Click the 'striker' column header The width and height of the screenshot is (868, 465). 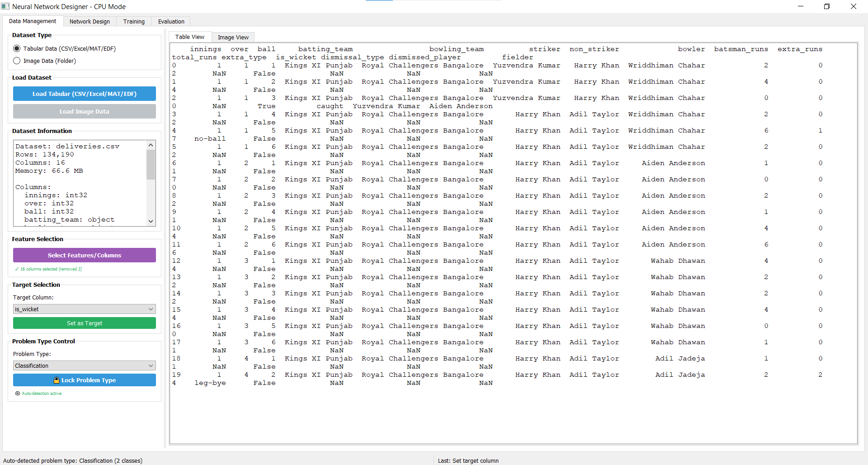tap(545, 49)
